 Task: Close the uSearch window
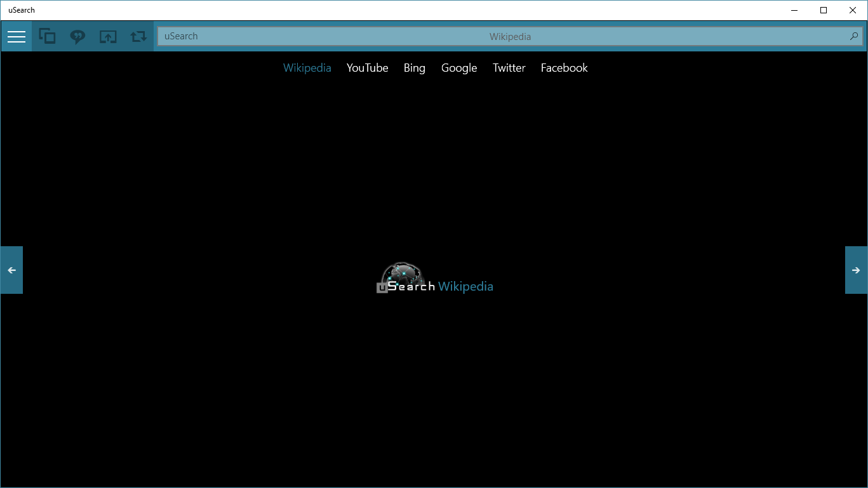pyautogui.click(x=853, y=10)
